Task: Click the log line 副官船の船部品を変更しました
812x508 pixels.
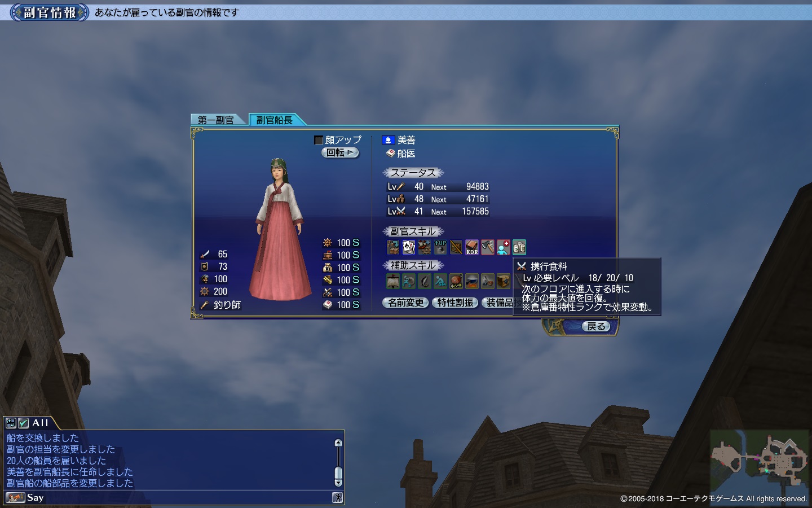Action: [x=70, y=483]
